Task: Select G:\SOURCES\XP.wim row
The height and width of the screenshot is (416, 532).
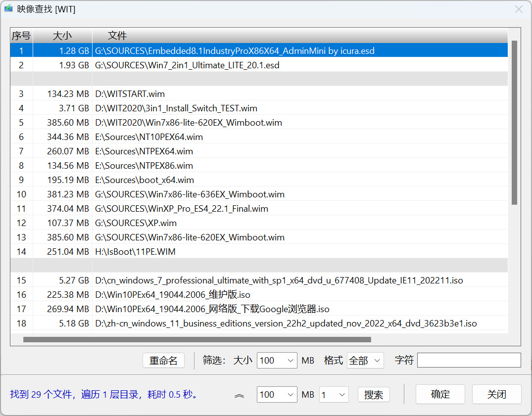Action: [259, 223]
